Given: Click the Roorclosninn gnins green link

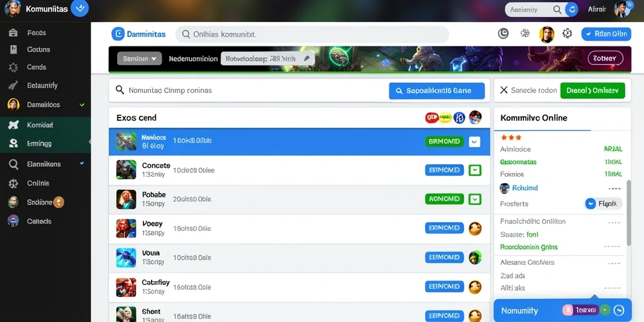Looking at the screenshot, I should point(529,247).
